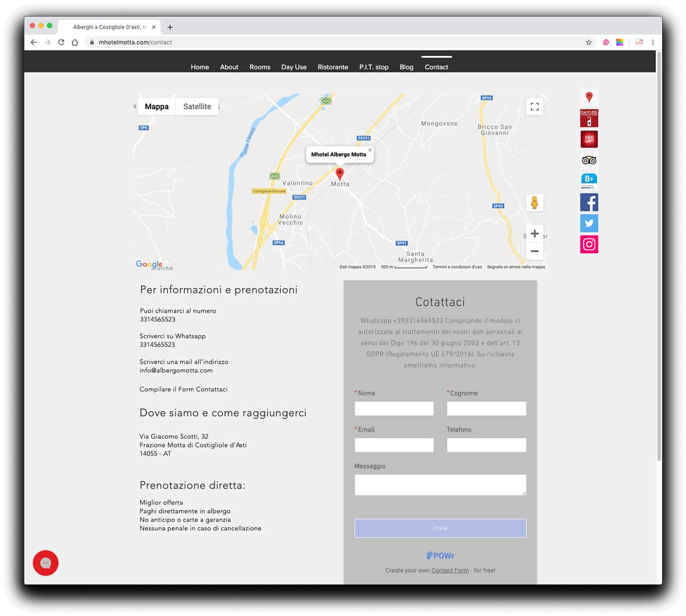Open the Day Use page
This screenshot has height=616, width=686.
coord(294,67)
